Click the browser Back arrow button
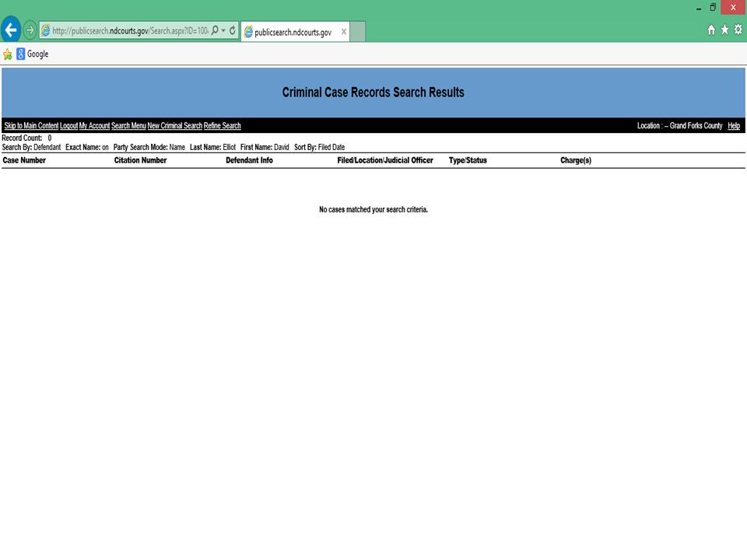 pos(11,30)
